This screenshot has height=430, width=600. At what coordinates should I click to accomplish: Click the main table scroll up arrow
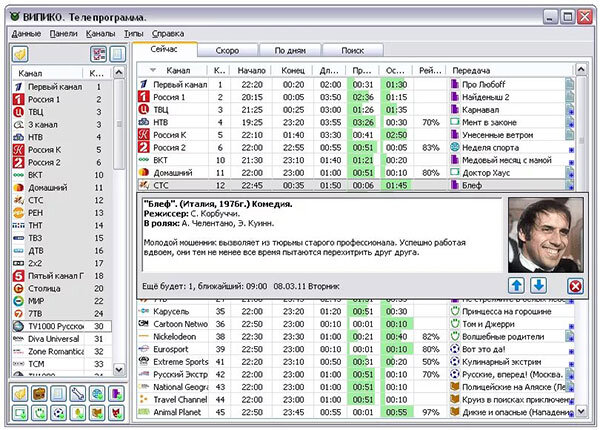point(581,69)
